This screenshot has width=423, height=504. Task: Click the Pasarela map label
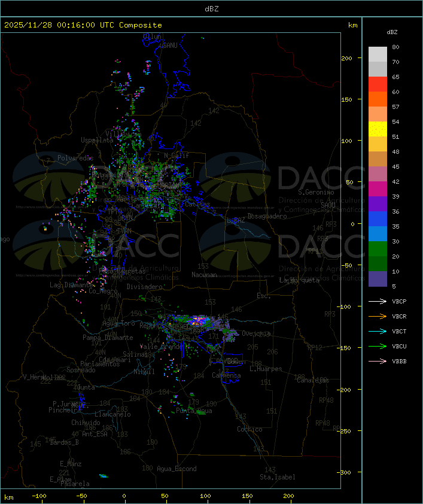75,484
